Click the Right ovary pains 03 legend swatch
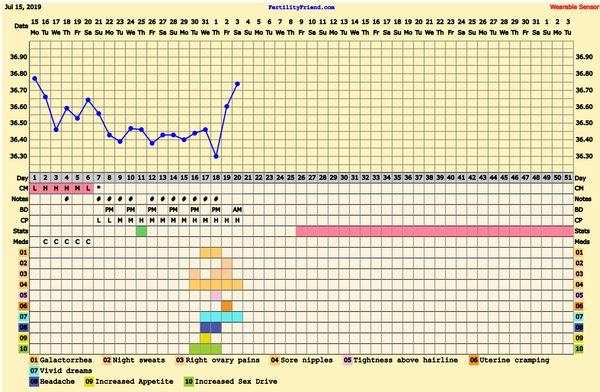This screenshot has height=392, width=600. 180,360
